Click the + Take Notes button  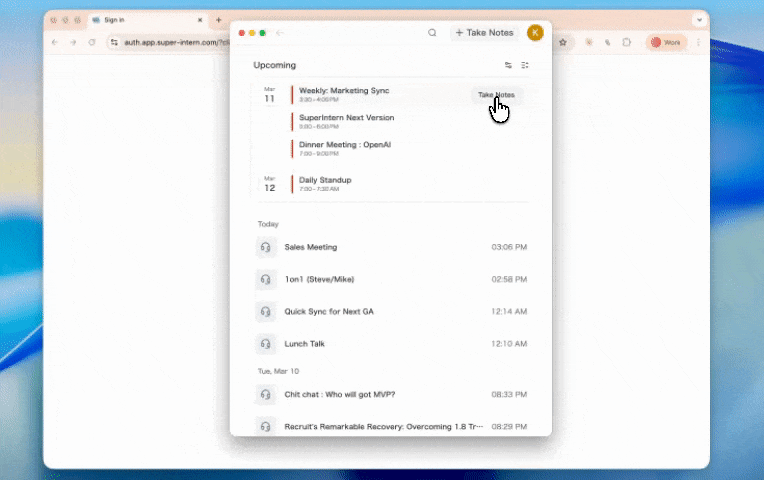(484, 33)
